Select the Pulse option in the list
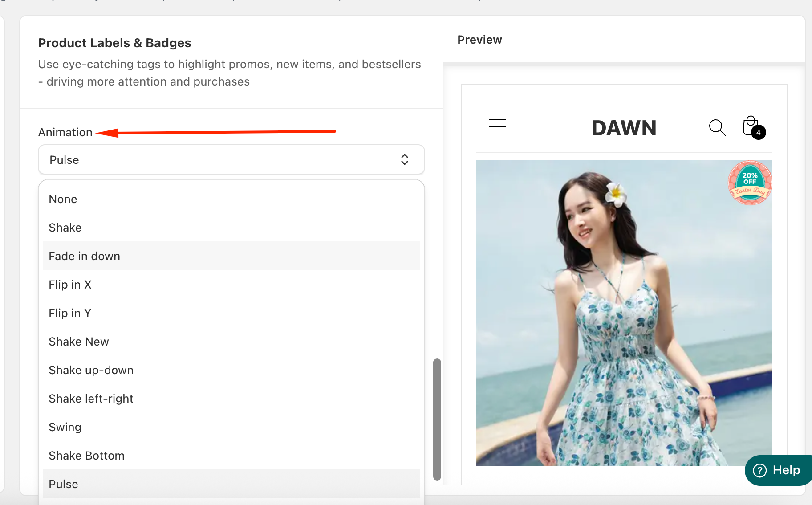The image size is (812, 505). 231,484
